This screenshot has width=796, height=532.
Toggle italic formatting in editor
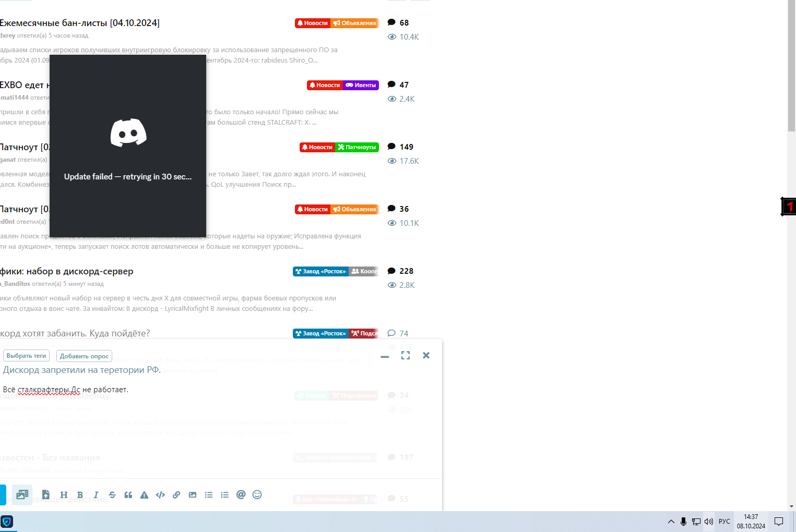(96, 495)
